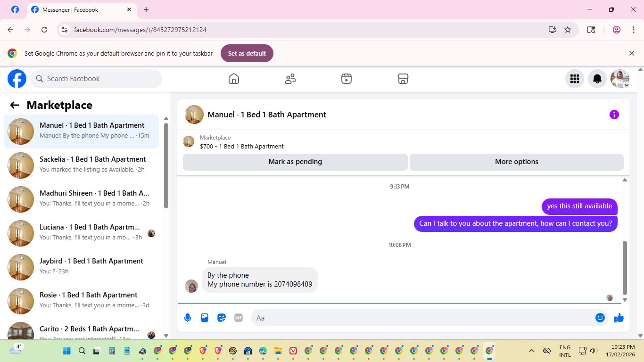644x362 pixels.
Task: Open conversation info purple icon
Action: (614, 115)
